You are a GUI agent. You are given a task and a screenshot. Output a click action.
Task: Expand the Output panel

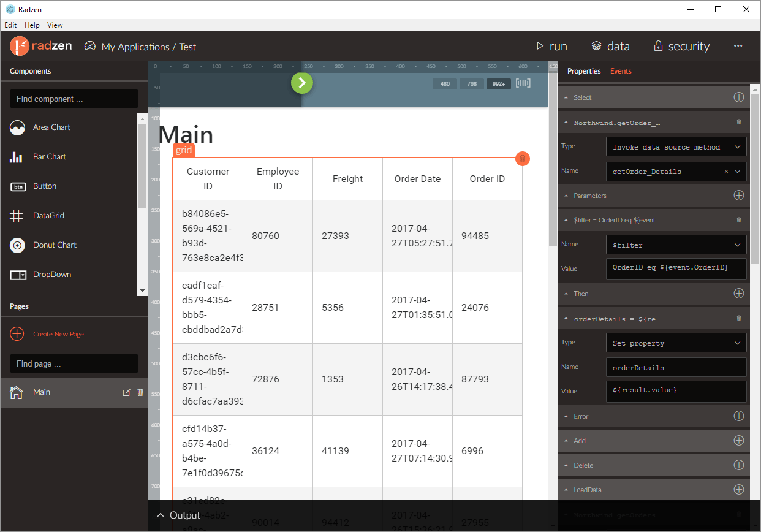179,515
